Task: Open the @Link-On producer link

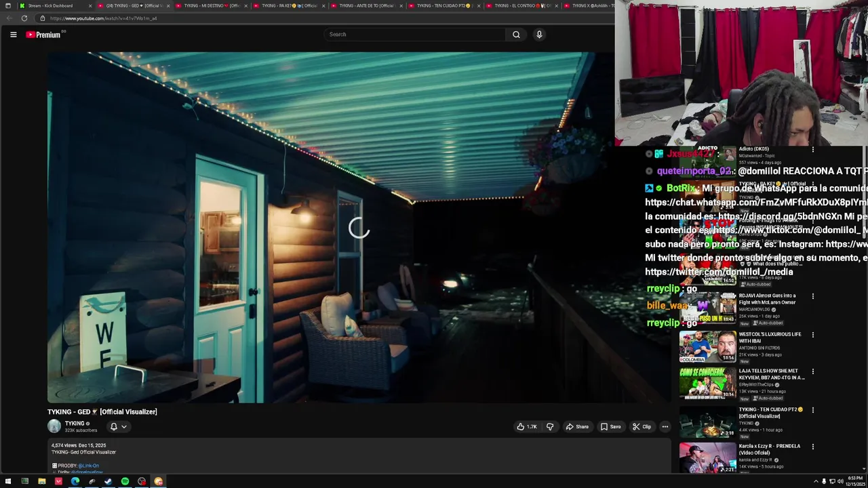Action: pos(88,466)
